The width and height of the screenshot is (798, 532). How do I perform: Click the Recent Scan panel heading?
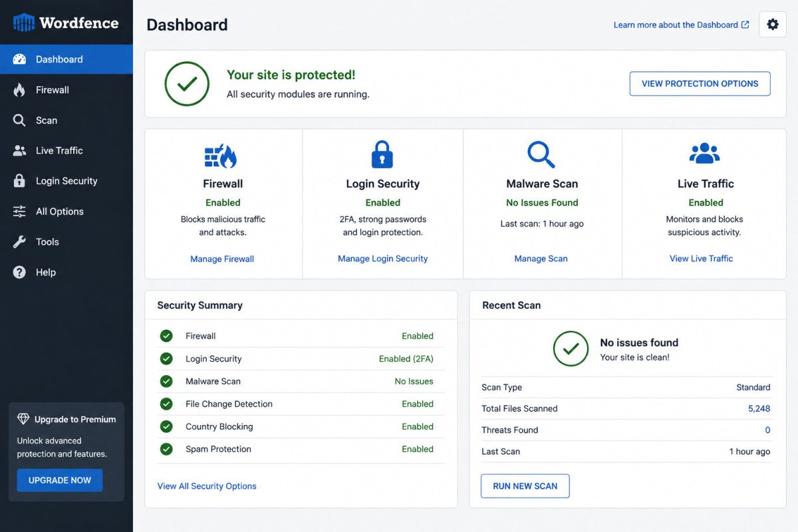click(x=511, y=305)
